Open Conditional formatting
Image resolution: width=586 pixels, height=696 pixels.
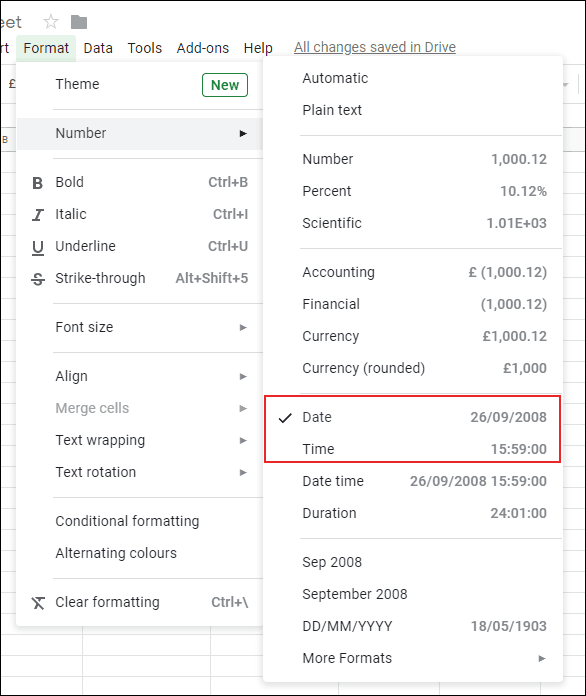point(140,521)
